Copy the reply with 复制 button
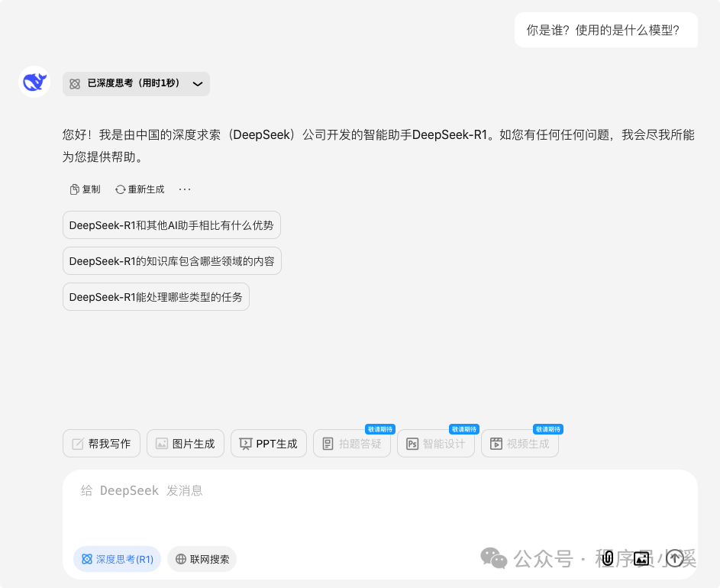 pyautogui.click(x=85, y=189)
